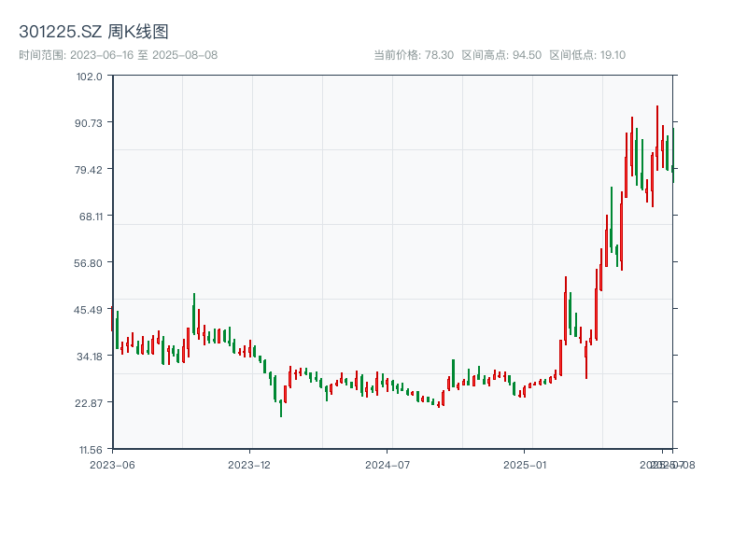
Task: Click the x-axis label 2025-01
Action: (525, 465)
